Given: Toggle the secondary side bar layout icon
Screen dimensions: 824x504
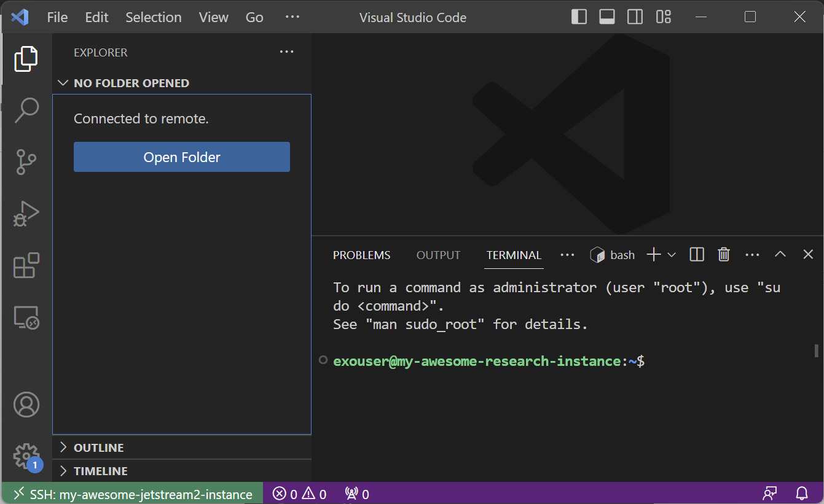Looking at the screenshot, I should click(x=635, y=17).
